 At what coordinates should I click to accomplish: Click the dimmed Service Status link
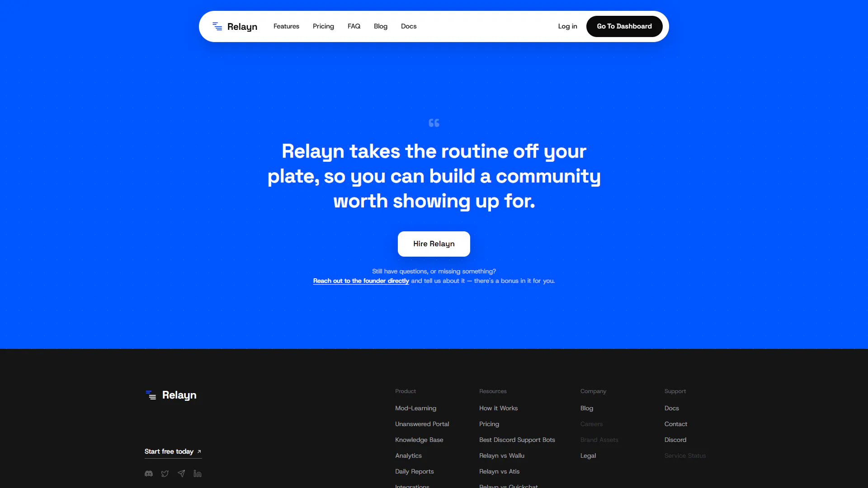685,455
